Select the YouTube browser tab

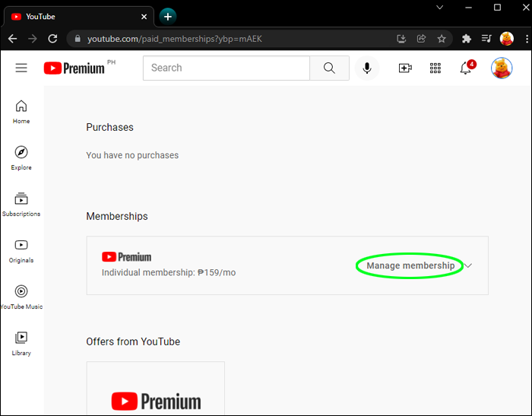click(78, 17)
